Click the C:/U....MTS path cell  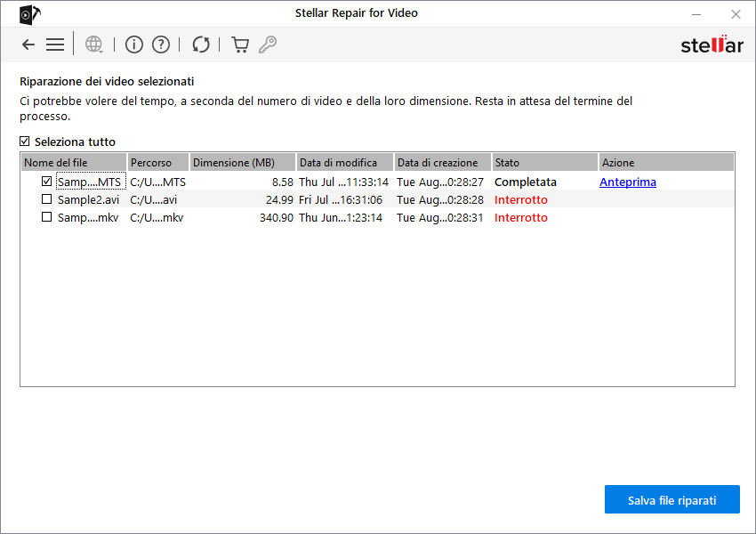157,182
